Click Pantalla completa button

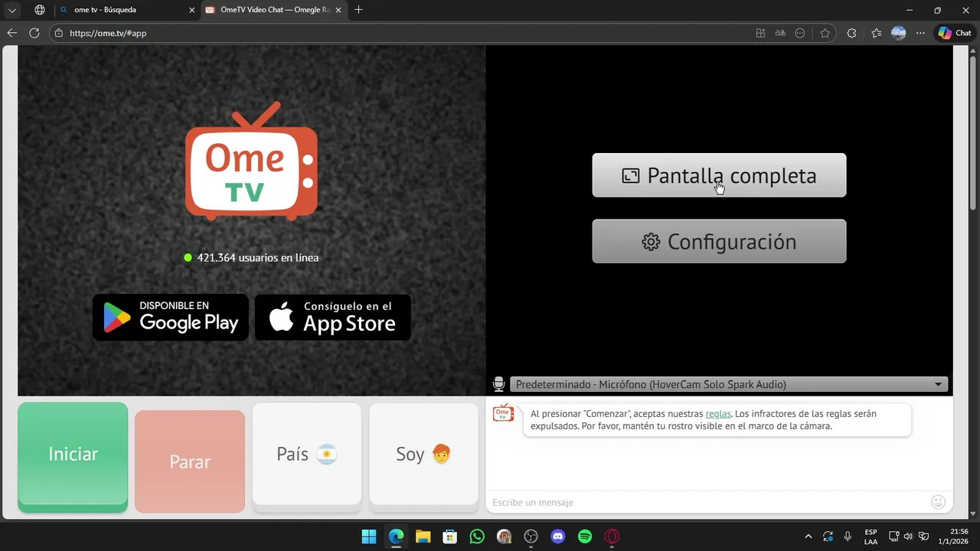[719, 175]
